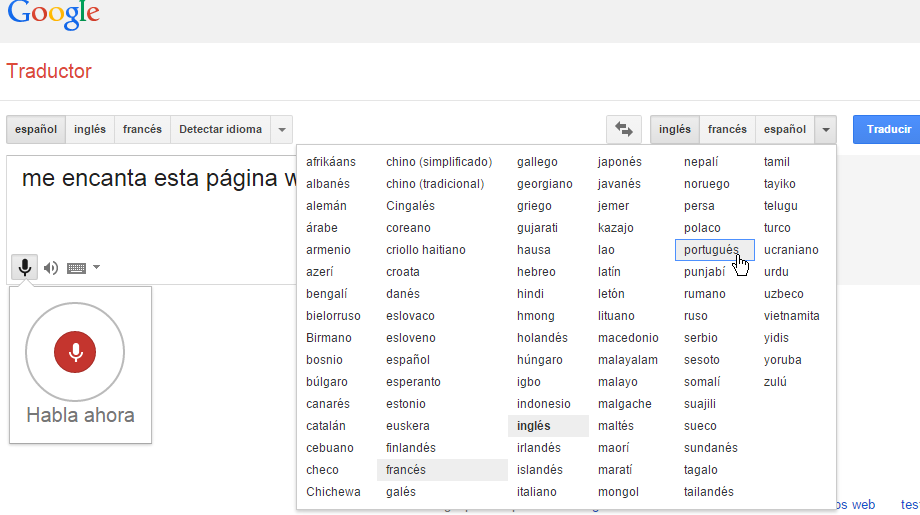Image resolution: width=920 pixels, height=515 pixels.
Task: Choose Birmano from the language list
Action: tap(329, 338)
